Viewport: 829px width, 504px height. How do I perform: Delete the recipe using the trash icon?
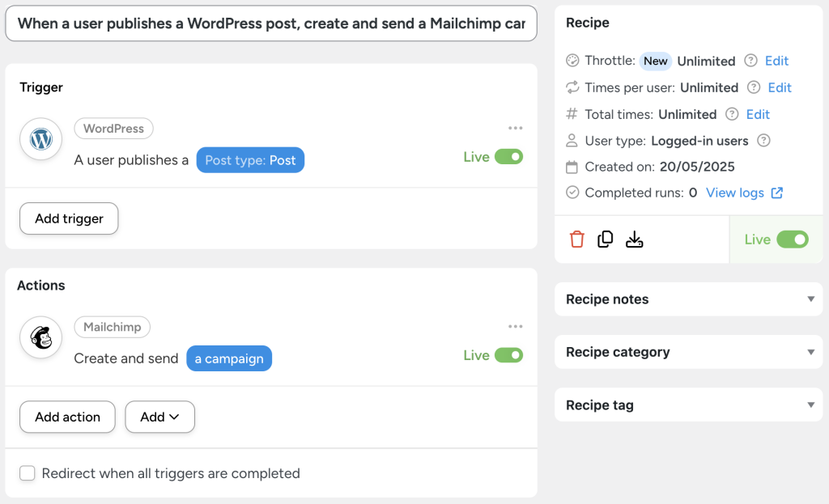tap(576, 239)
